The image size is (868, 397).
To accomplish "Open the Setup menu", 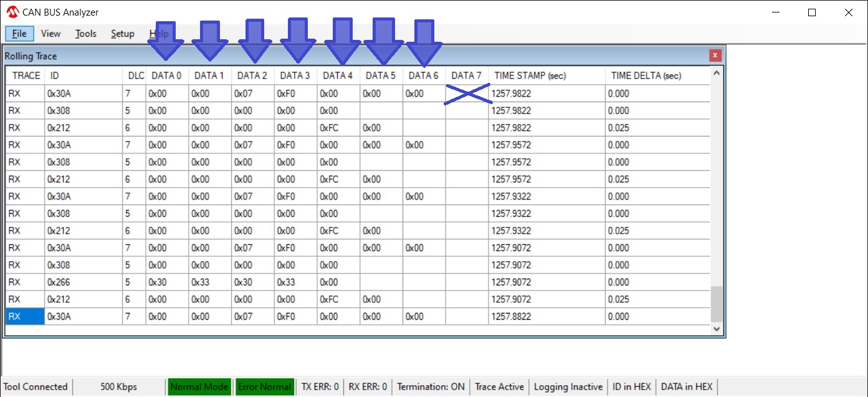I will pos(122,34).
